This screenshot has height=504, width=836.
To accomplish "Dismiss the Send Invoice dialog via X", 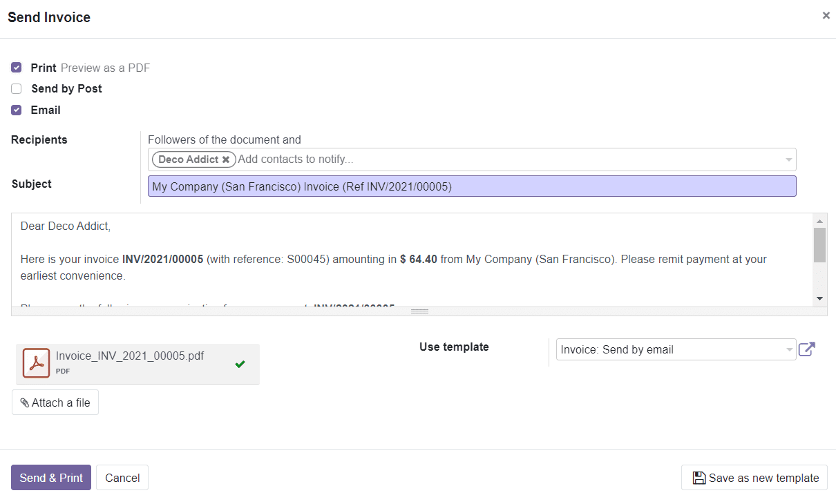I will point(826,15).
